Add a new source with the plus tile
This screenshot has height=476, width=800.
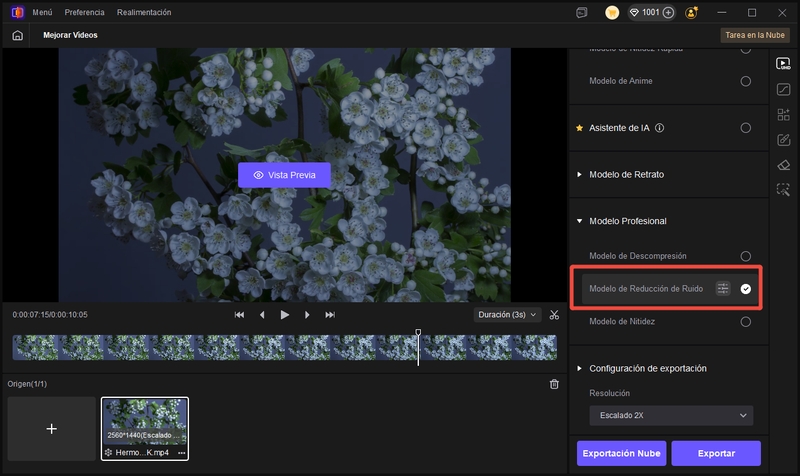pyautogui.click(x=52, y=429)
